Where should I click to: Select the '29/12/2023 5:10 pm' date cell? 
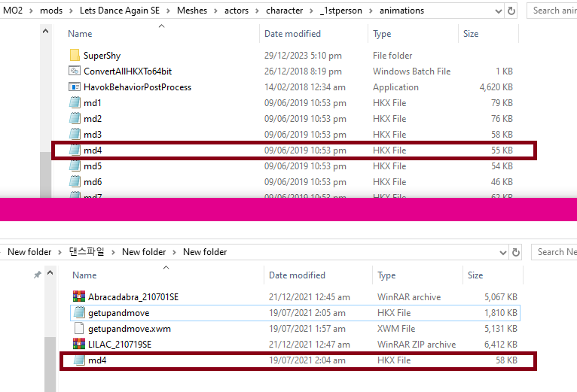(x=303, y=55)
